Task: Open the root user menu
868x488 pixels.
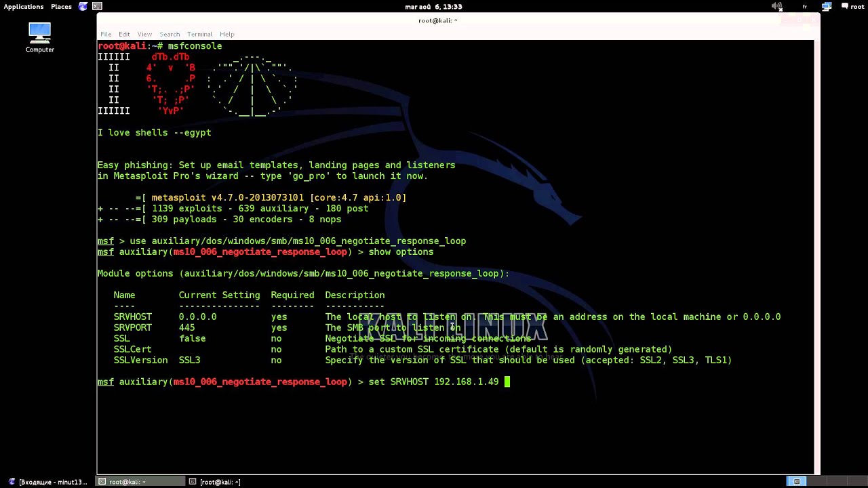Action: coord(853,7)
